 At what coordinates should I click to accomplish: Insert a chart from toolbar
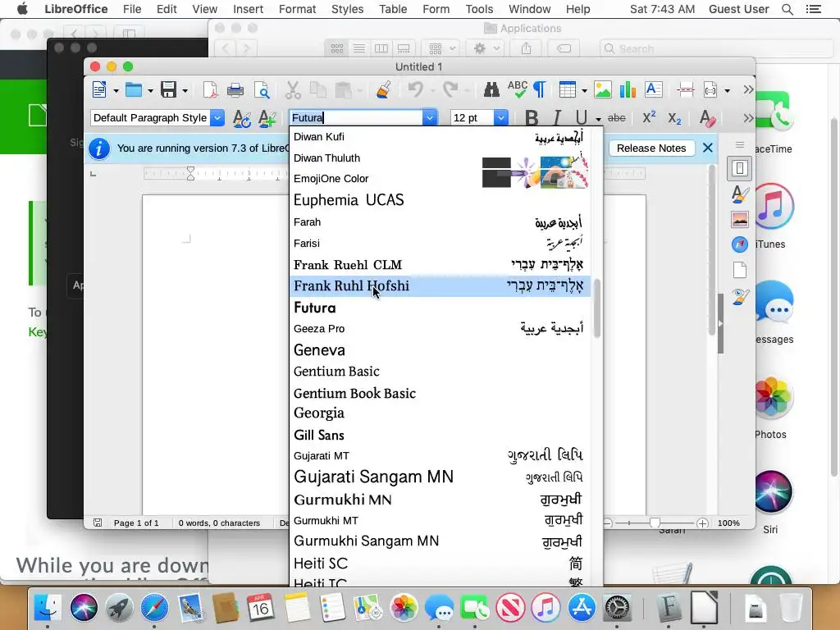[x=628, y=89]
